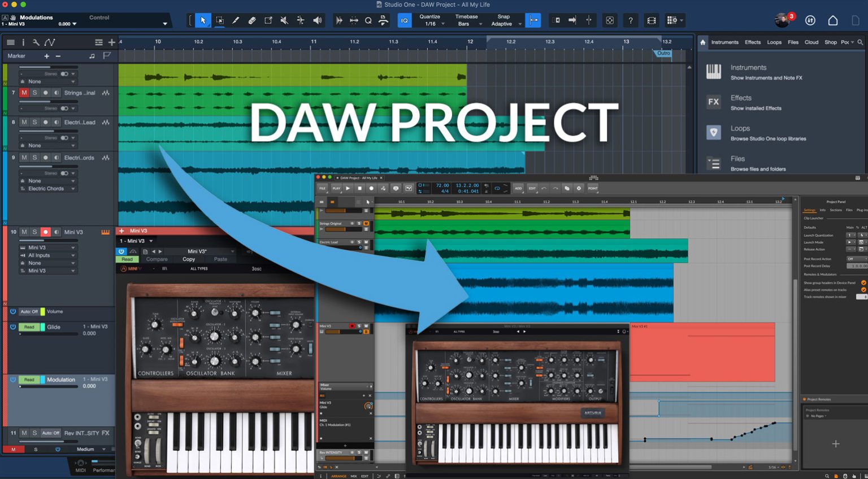Select the Arrow tool in the toolbar
868x479 pixels.
(x=202, y=20)
